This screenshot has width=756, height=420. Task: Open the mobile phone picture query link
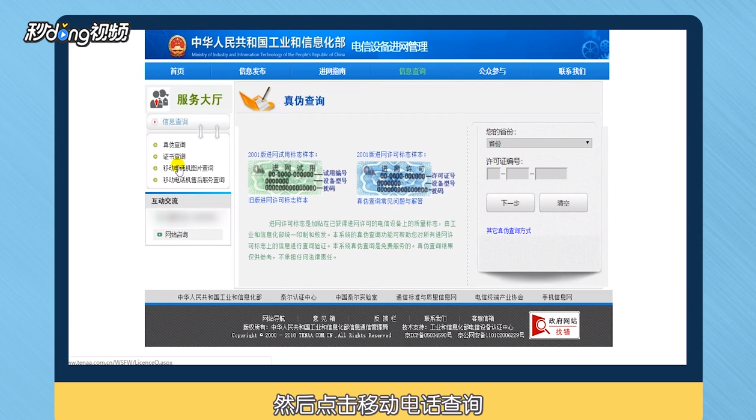(x=188, y=168)
